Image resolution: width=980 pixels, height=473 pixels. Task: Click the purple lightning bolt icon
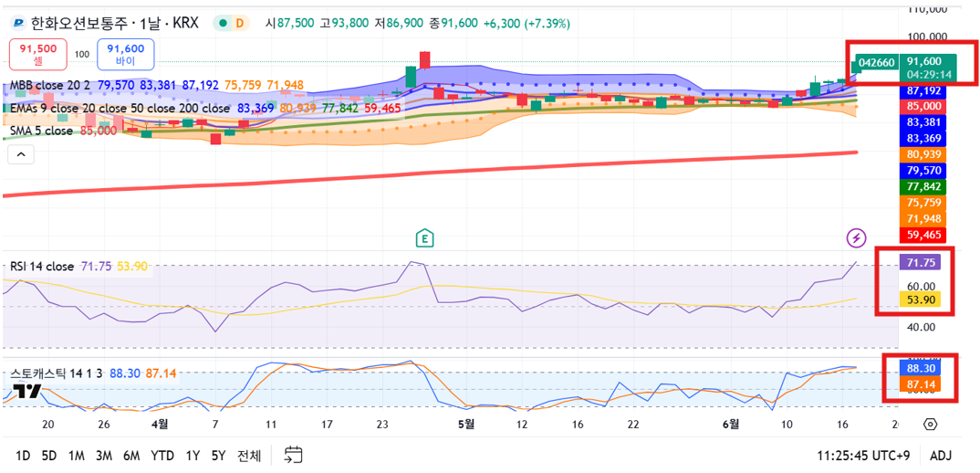point(857,237)
